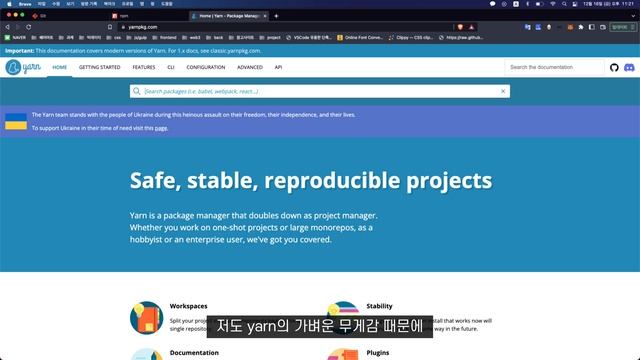Click the Wi-Fi status icon in the menu bar

point(553,4)
